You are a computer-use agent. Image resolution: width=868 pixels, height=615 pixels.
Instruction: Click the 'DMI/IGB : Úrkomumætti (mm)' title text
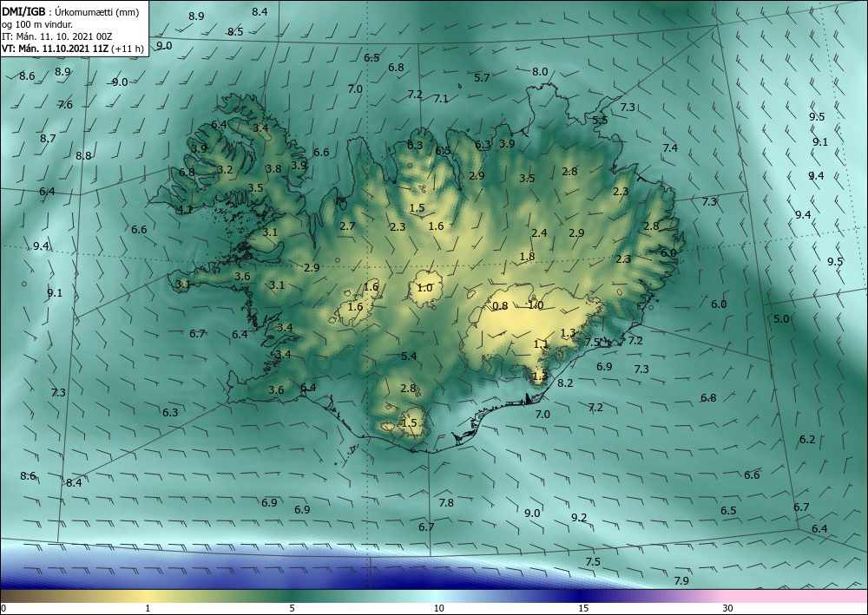(x=70, y=12)
